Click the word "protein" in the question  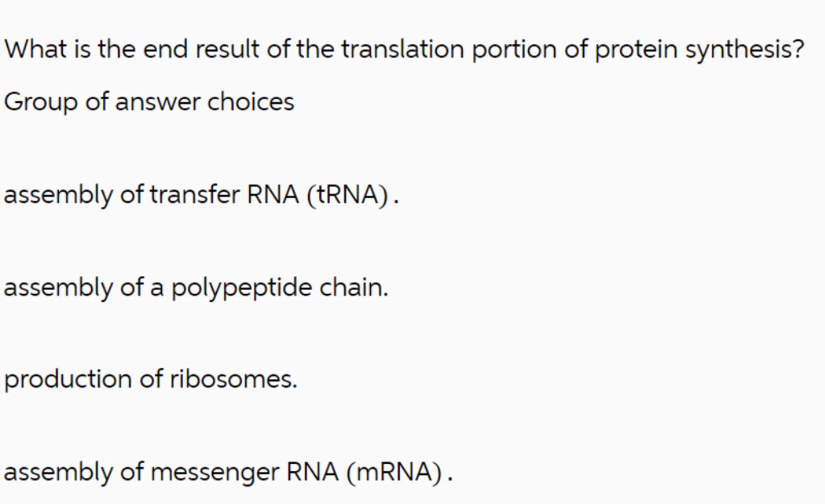pos(636,50)
